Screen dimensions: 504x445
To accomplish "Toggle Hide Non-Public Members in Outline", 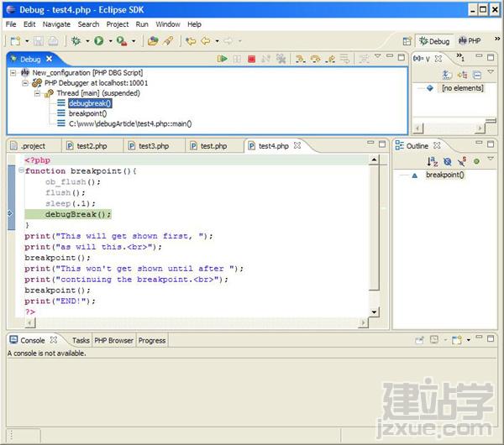I will [476, 161].
